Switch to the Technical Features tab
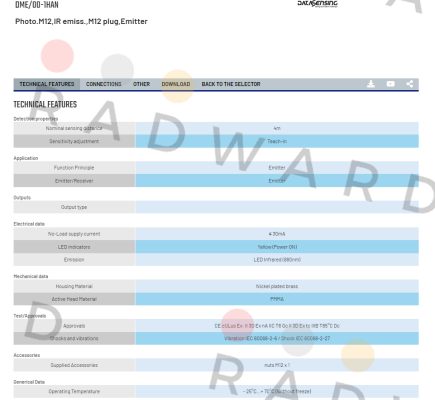The width and height of the screenshot is (435, 400). pos(47,84)
